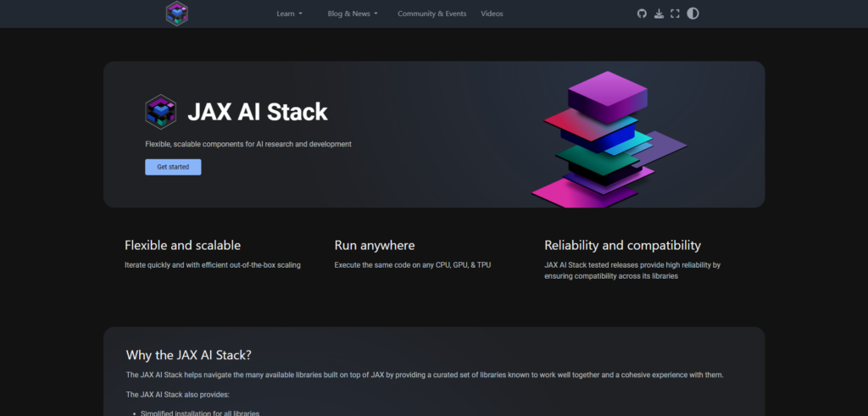Screen dimensions: 868x416
Task: Expand the Blog & News dropdown
Action: (353, 14)
